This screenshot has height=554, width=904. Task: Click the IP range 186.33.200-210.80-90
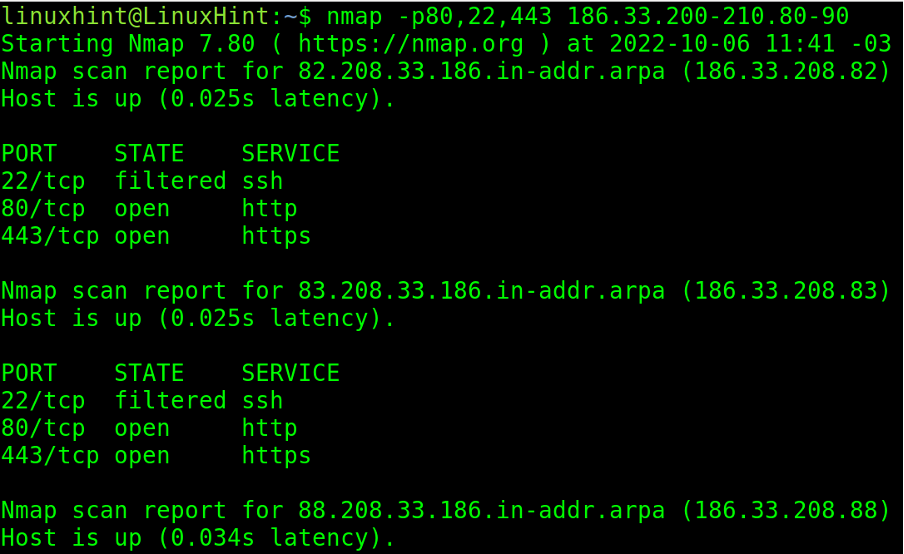[708, 17]
